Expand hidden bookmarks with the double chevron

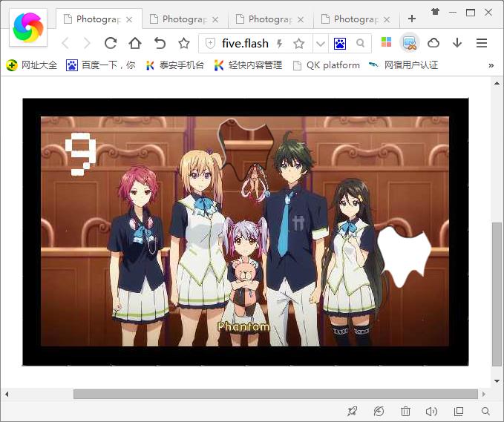(491, 65)
